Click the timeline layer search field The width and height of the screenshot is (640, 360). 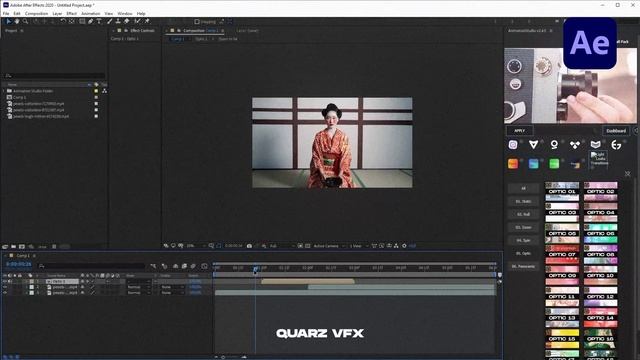point(92,266)
